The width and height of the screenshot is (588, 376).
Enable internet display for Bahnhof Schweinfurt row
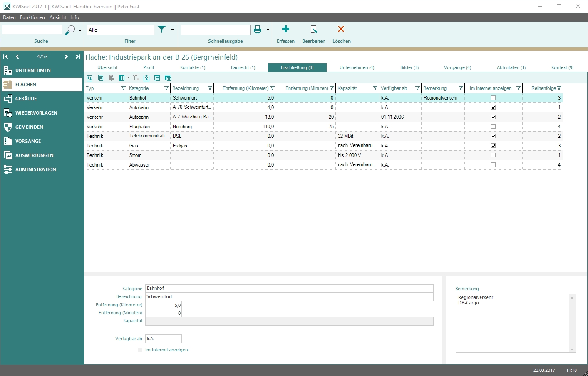coord(493,98)
